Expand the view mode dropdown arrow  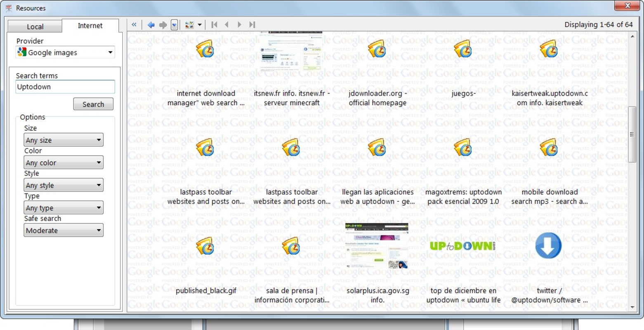[x=200, y=25]
